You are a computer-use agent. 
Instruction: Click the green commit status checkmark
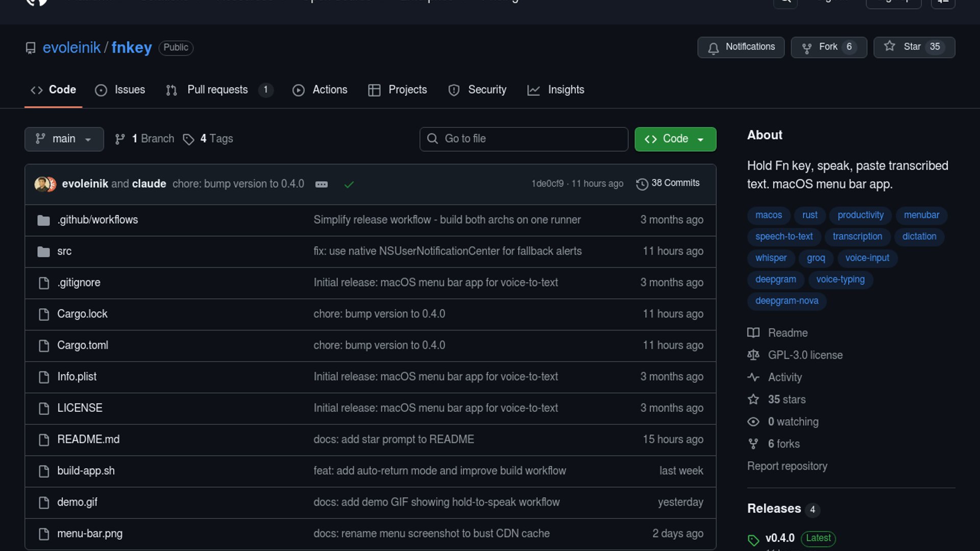(x=349, y=184)
